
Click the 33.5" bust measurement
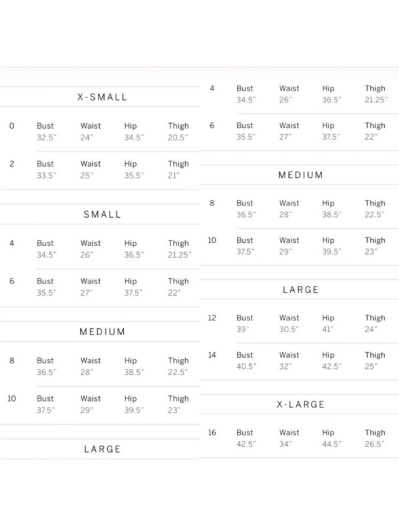(47, 175)
